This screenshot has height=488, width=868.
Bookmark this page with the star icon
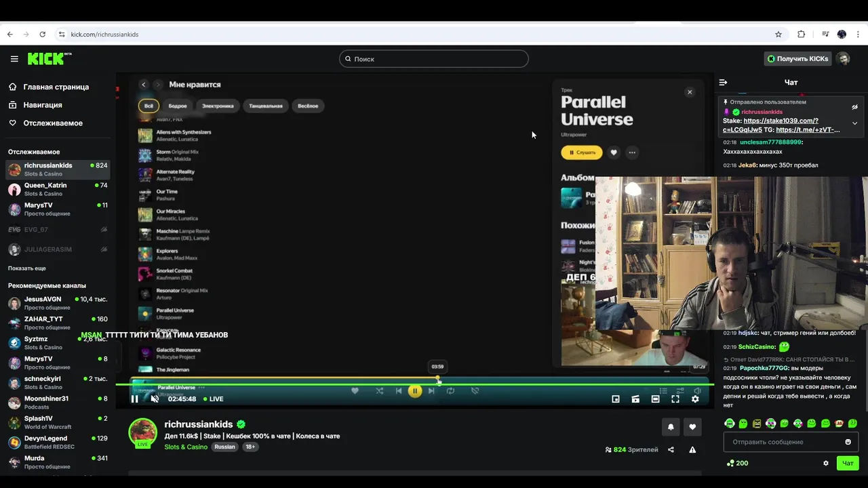click(778, 35)
